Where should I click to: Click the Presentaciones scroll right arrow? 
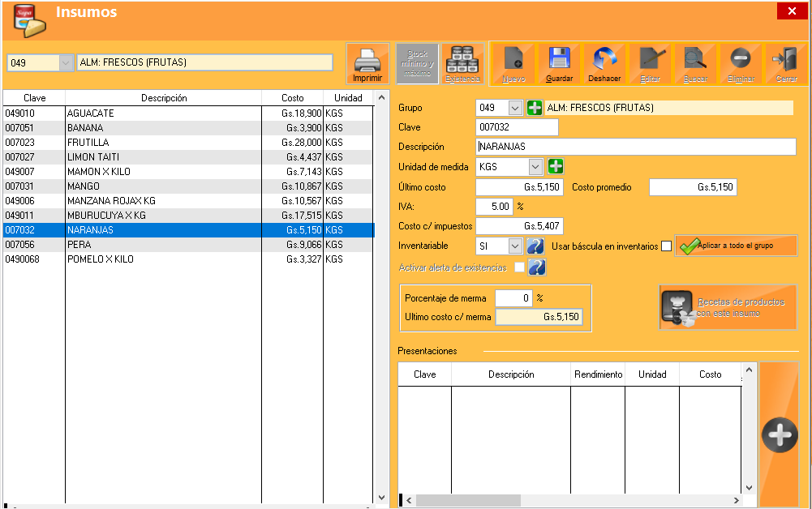[x=736, y=500]
